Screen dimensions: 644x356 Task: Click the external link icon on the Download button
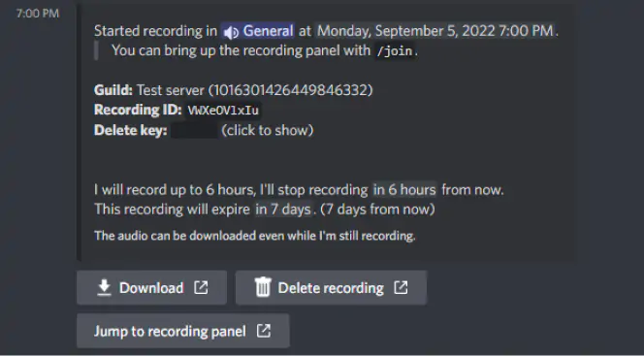coord(201,287)
